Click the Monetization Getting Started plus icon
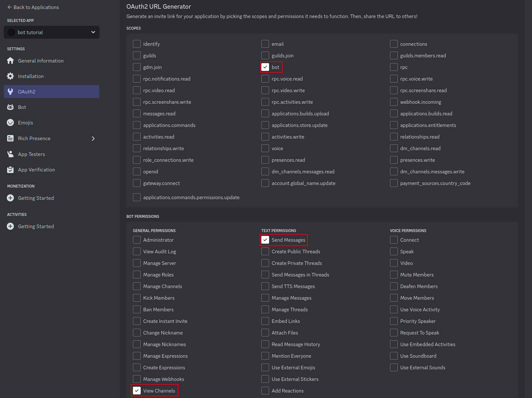Image resolution: width=532 pixels, height=398 pixels. (10, 198)
